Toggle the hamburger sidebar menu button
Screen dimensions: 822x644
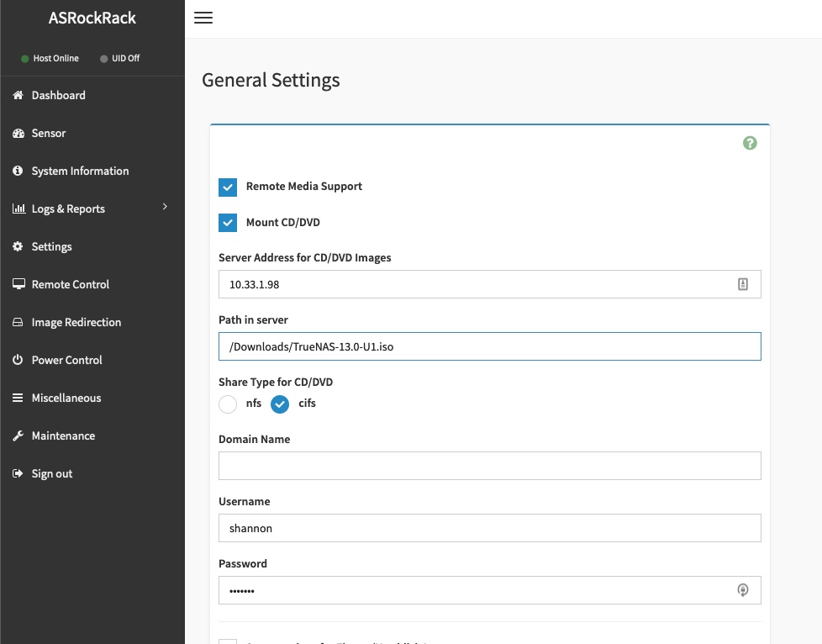point(203,18)
